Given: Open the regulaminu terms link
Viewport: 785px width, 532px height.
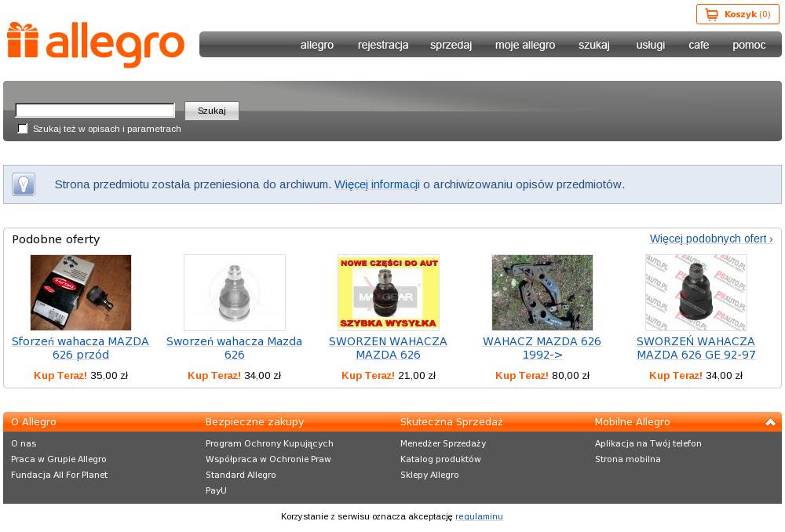Looking at the screenshot, I should click(x=479, y=516).
